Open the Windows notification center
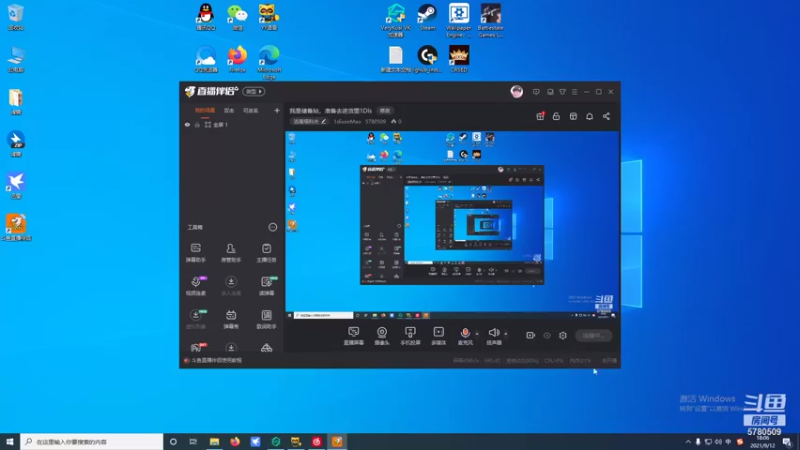The height and width of the screenshot is (450, 800). (x=788, y=442)
